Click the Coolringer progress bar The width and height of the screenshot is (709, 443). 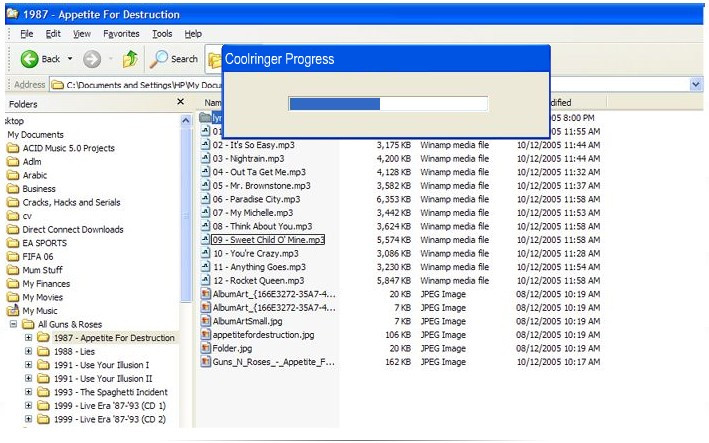(388, 104)
